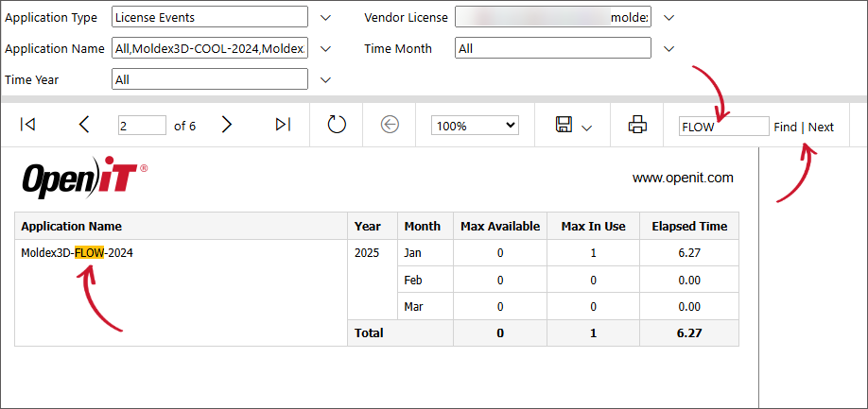Image resolution: width=868 pixels, height=409 pixels.
Task: Expand the Vendor License dropdown
Action: [669, 17]
